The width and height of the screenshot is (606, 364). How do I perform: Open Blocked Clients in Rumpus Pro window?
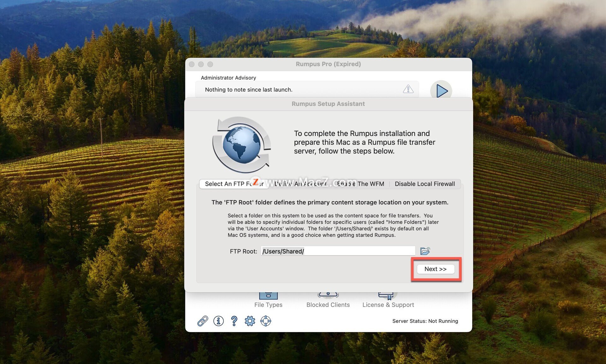point(328,301)
